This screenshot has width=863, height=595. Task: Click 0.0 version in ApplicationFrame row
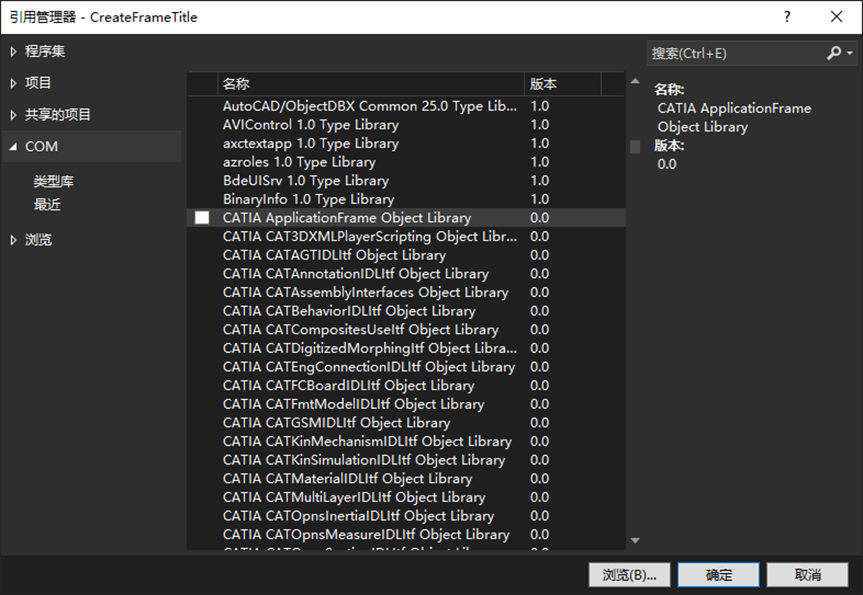tap(539, 218)
